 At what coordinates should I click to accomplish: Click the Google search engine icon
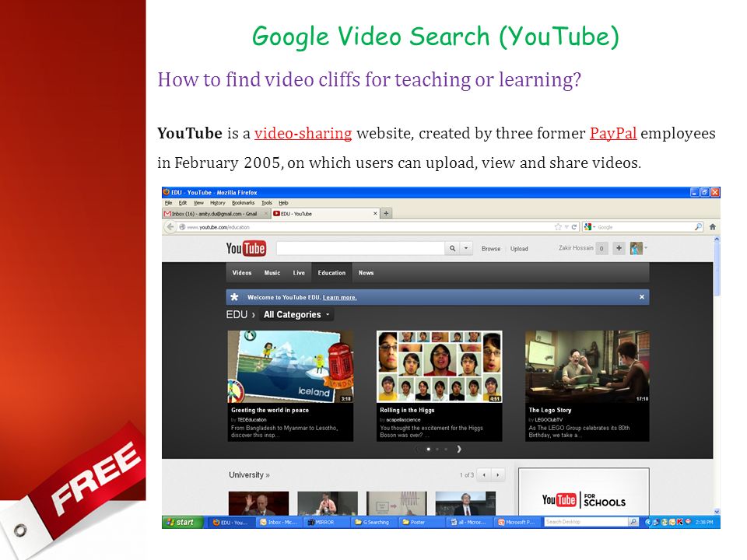pos(588,227)
